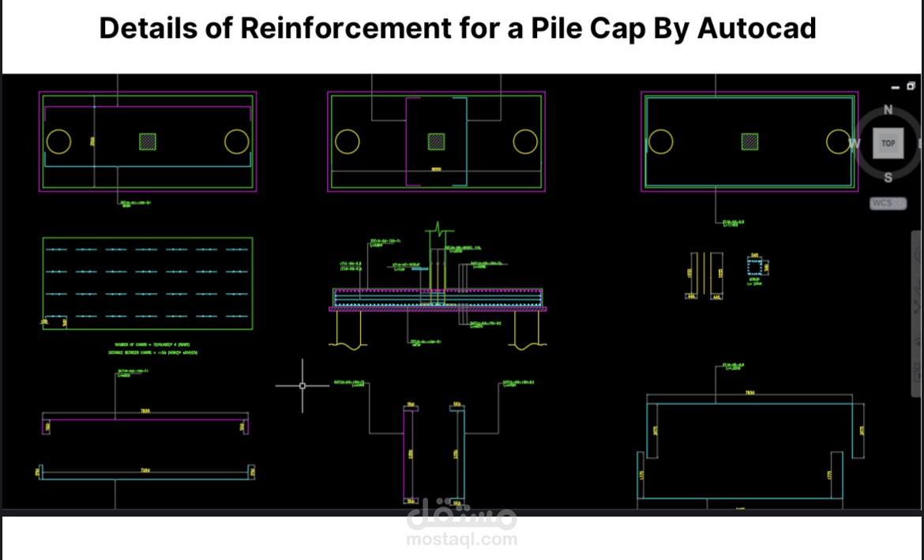
Task: Click the TOP face of the ViewCube
Action: (x=888, y=143)
